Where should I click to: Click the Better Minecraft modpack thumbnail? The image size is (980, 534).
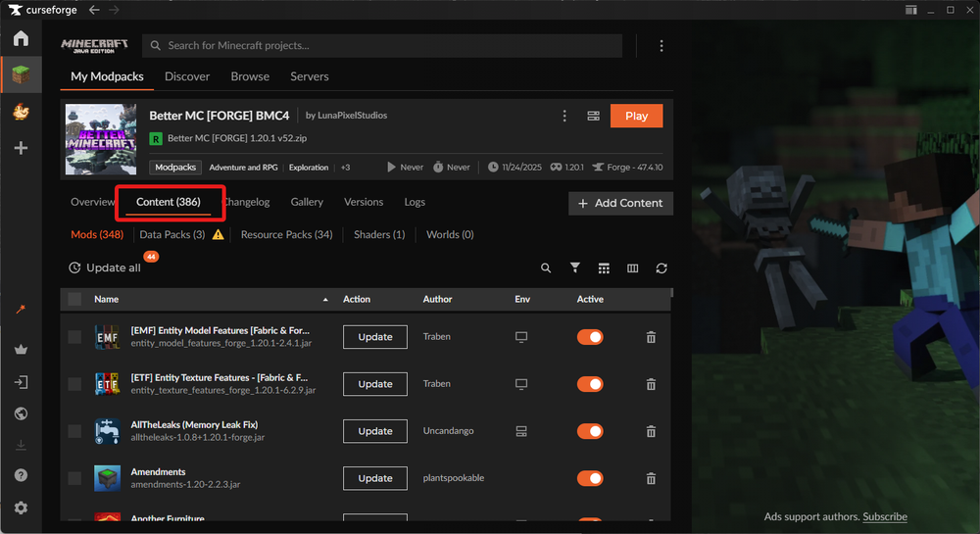click(x=101, y=139)
